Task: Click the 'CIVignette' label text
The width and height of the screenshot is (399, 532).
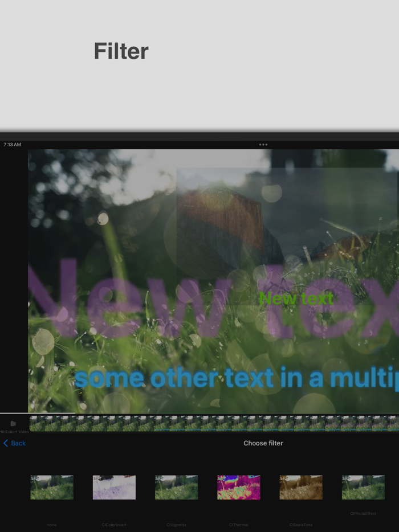Action: coord(177,525)
